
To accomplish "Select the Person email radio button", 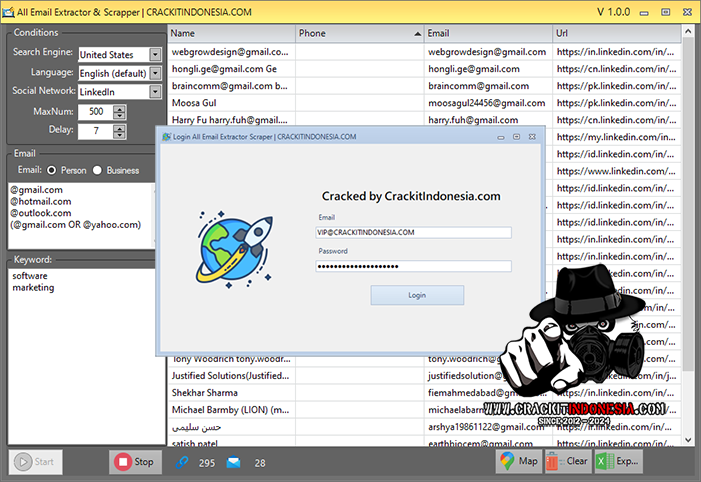I will 52,170.
